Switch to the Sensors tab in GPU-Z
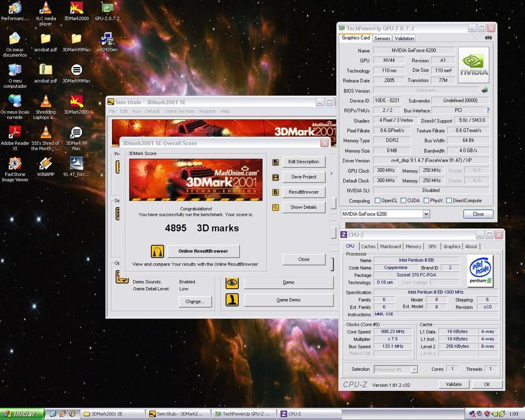Viewport: 525px width, 420px height. (382, 38)
